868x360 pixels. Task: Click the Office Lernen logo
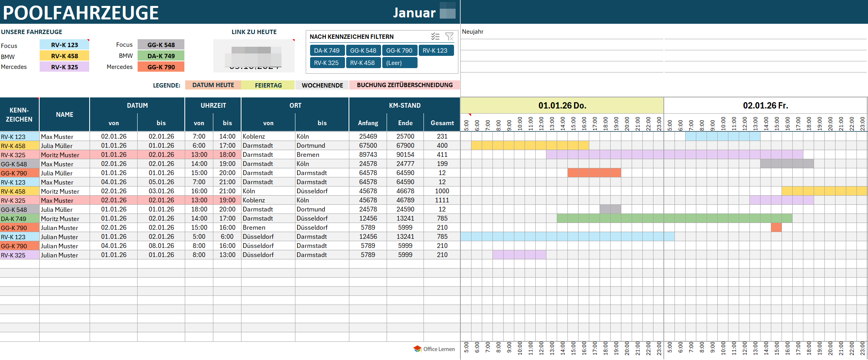(434, 349)
